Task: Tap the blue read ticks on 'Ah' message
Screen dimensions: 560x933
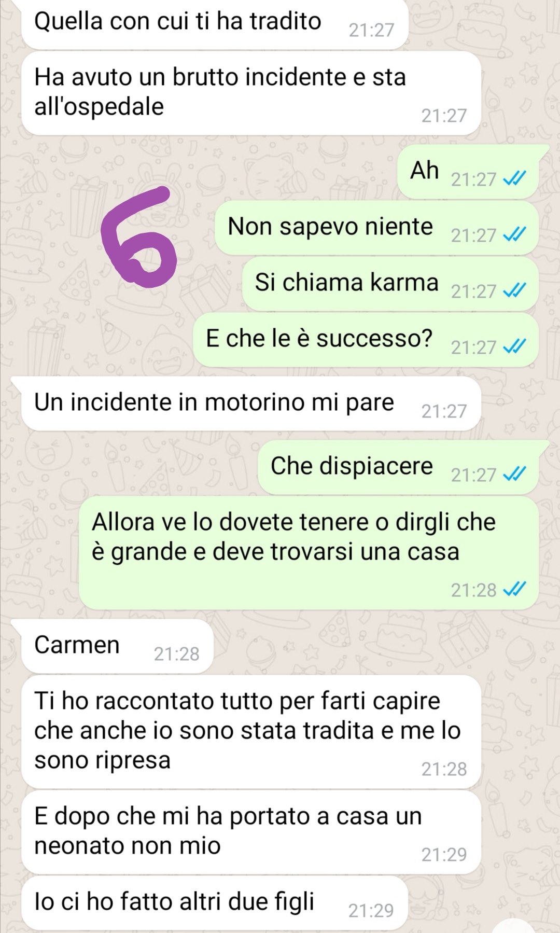Action: point(515,179)
